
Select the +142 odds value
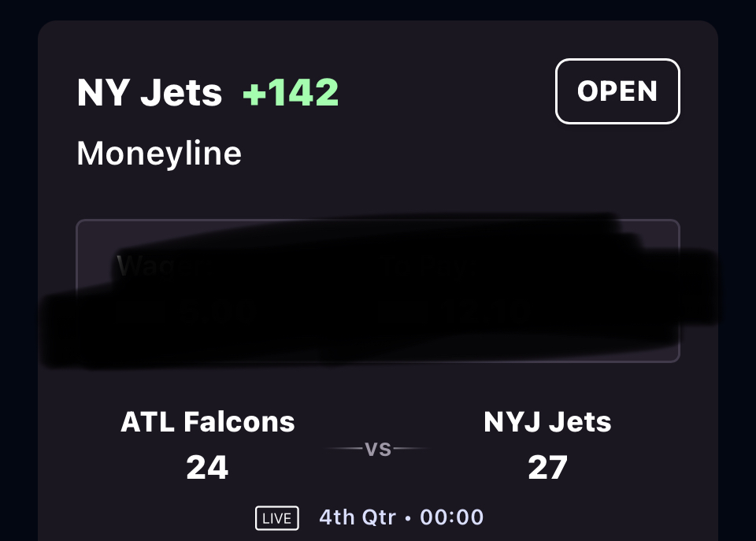point(291,93)
